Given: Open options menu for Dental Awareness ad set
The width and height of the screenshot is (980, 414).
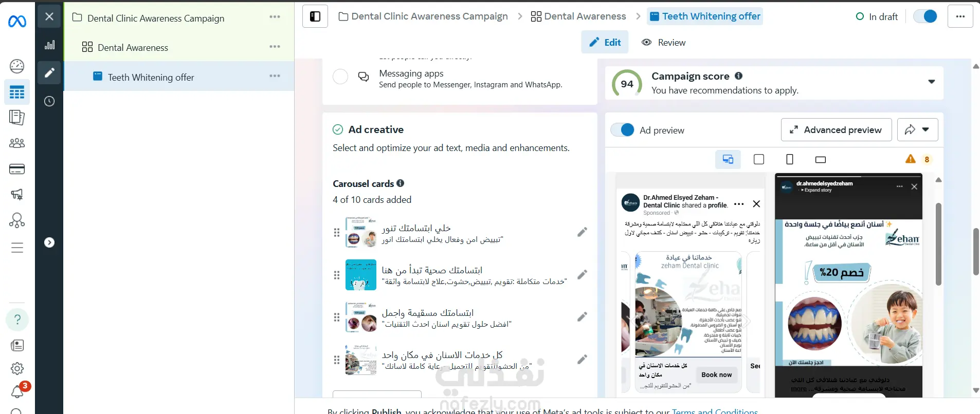Looking at the screenshot, I should [x=275, y=47].
